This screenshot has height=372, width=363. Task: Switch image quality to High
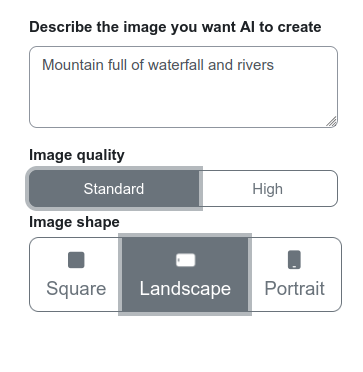tap(269, 189)
